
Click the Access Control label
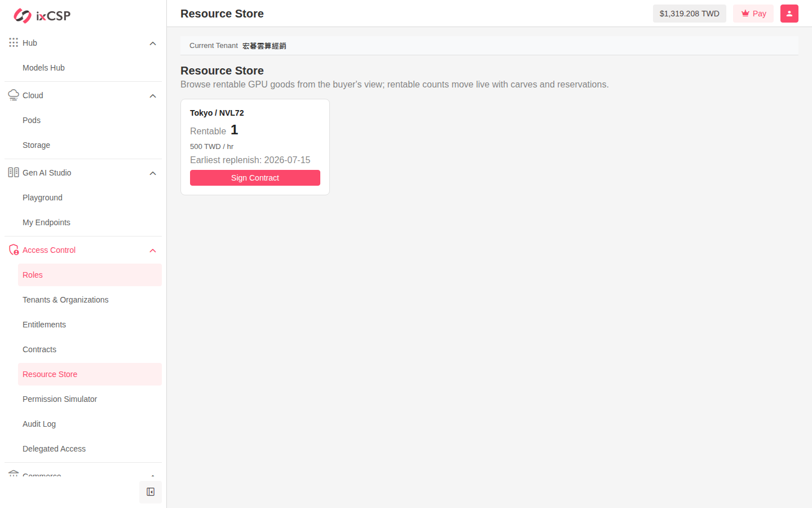pyautogui.click(x=49, y=250)
